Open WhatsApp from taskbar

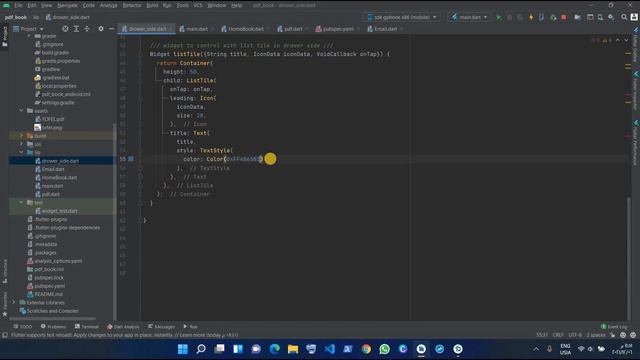(x=384, y=349)
